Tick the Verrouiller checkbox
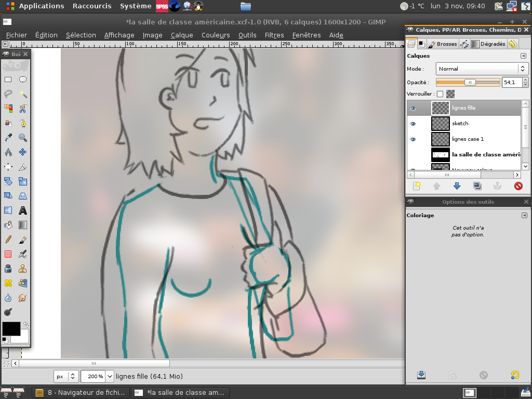 (x=440, y=94)
